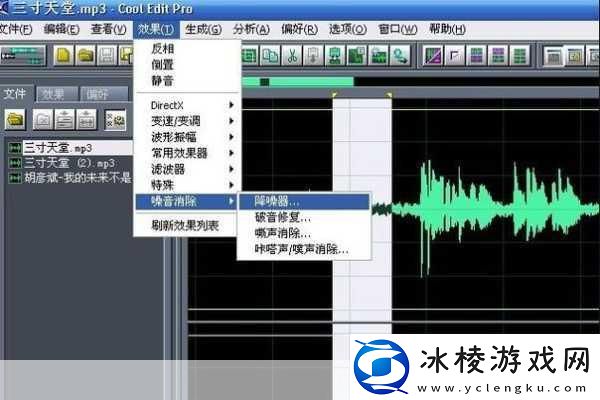
Task: Select file 胡彦斌-我的未来不是 in list
Action: pos(69,178)
